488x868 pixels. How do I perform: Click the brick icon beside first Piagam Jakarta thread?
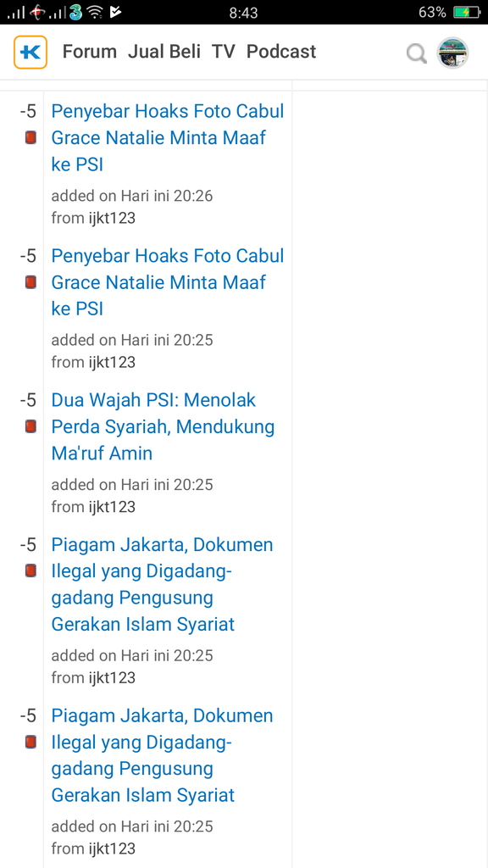30,570
